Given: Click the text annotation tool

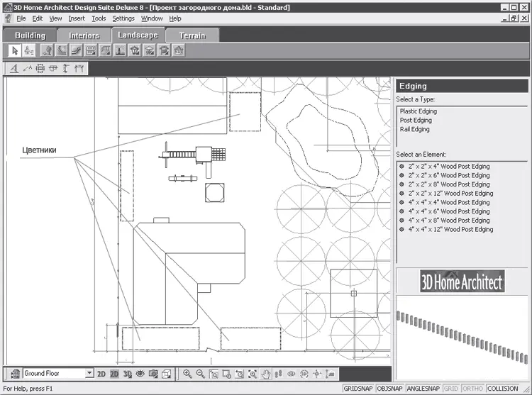Looking at the screenshot, I should click(15, 69).
